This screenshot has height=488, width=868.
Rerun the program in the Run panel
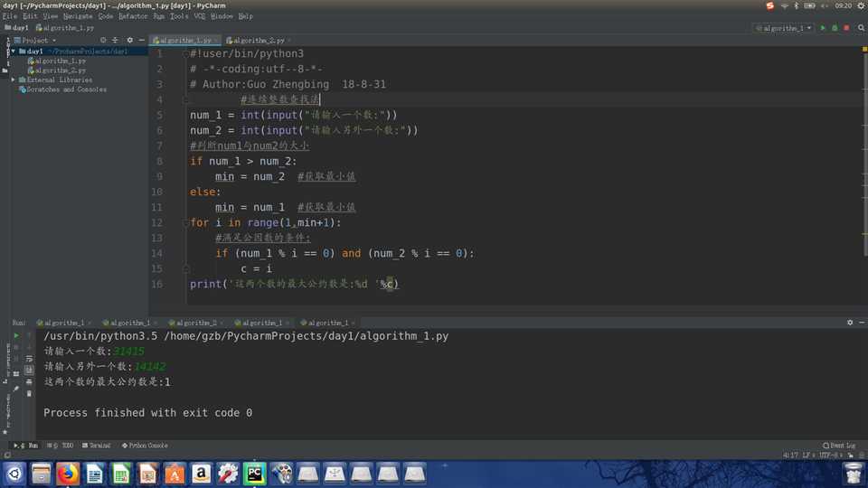[x=16, y=336]
